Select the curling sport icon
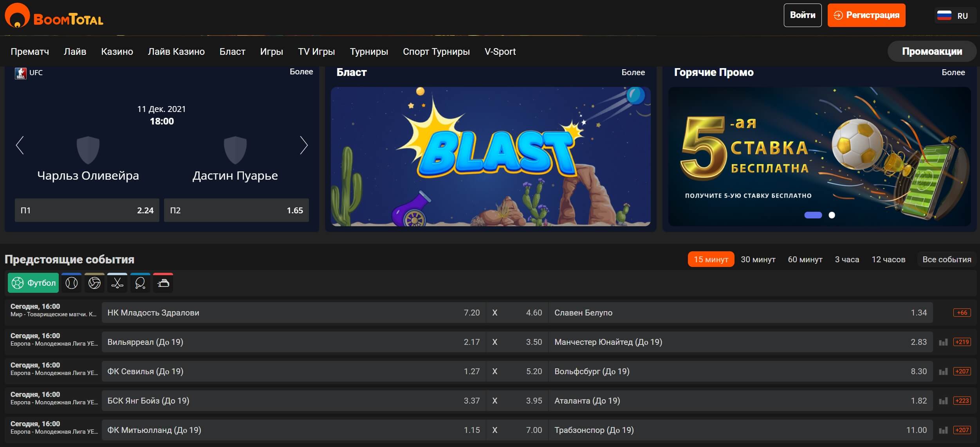980x447 pixels. tap(163, 283)
